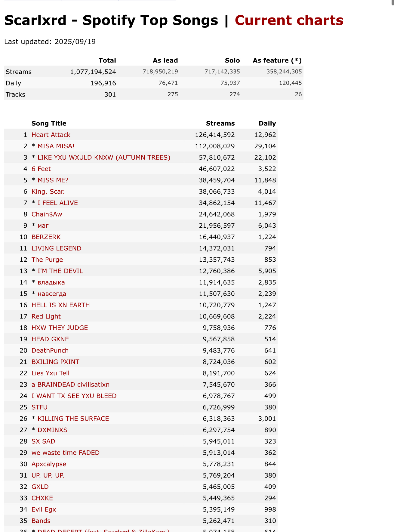Open the Heart Attack song link
This screenshot has width=397, height=532.
tap(51, 135)
